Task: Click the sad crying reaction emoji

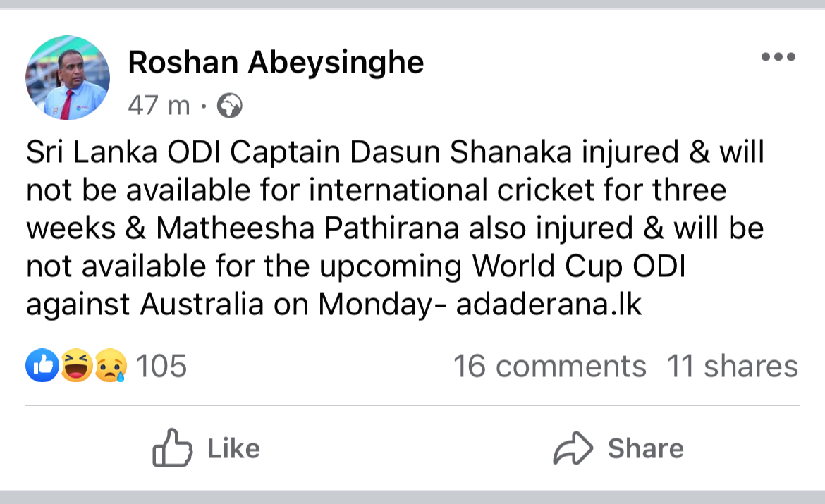Action: (111, 365)
